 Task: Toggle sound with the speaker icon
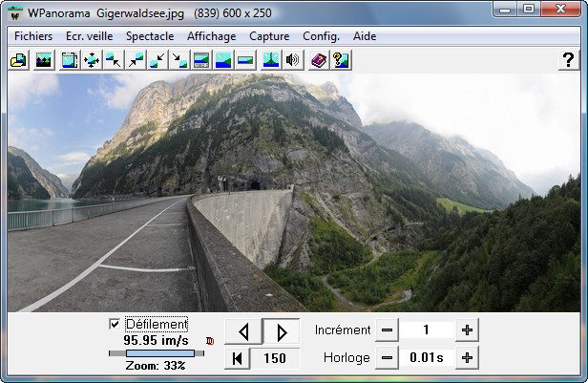[x=293, y=60]
